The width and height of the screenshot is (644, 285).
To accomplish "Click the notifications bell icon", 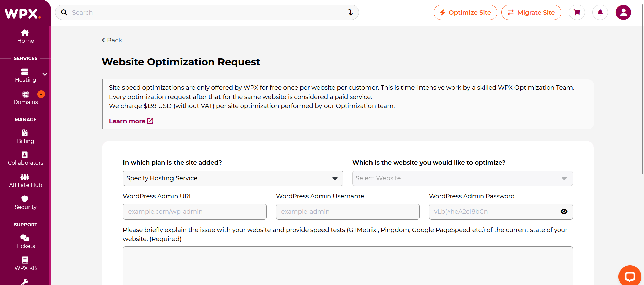I will 600,13.
